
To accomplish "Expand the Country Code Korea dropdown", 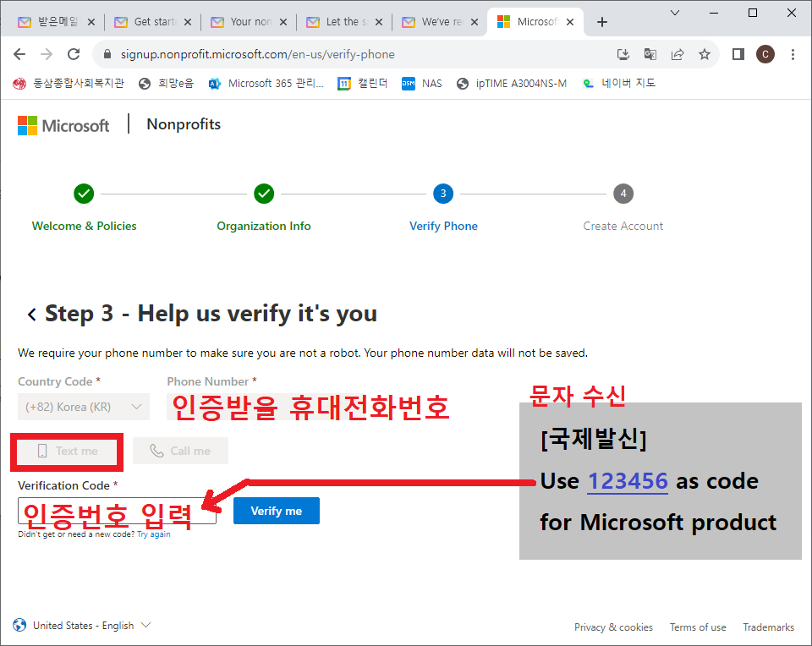I will [84, 407].
